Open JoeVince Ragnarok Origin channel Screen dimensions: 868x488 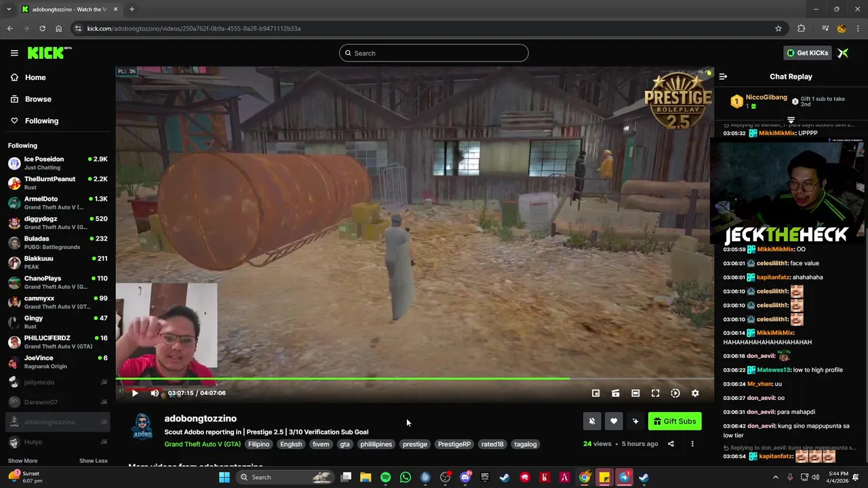tap(58, 362)
